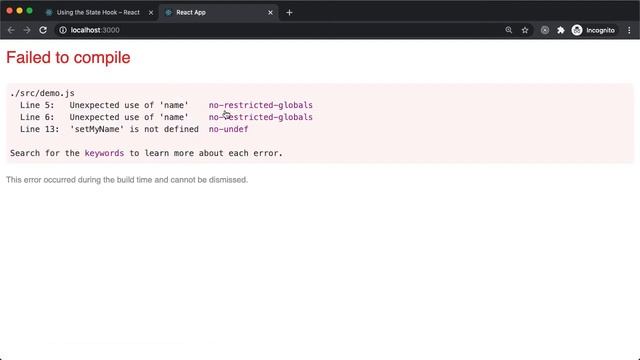This screenshot has width=640, height=360.
Task: Close window with red button
Action: pos(9,11)
